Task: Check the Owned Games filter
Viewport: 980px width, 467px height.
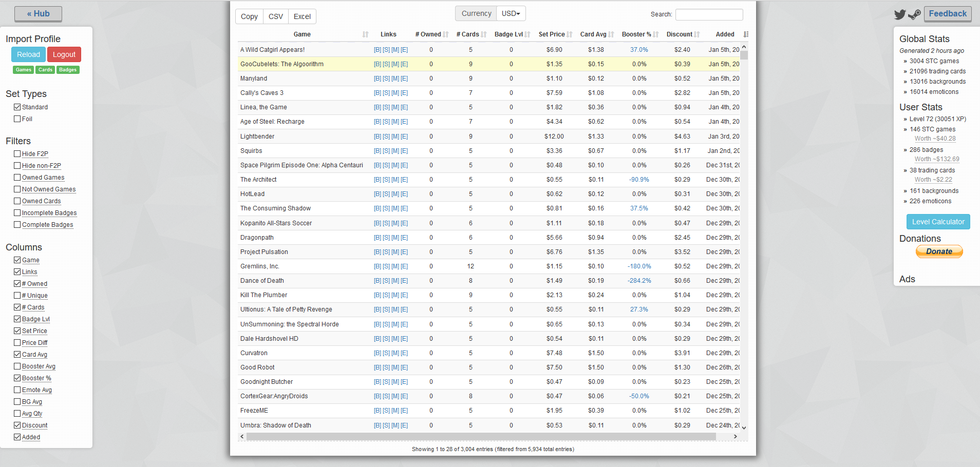Action: tap(17, 177)
